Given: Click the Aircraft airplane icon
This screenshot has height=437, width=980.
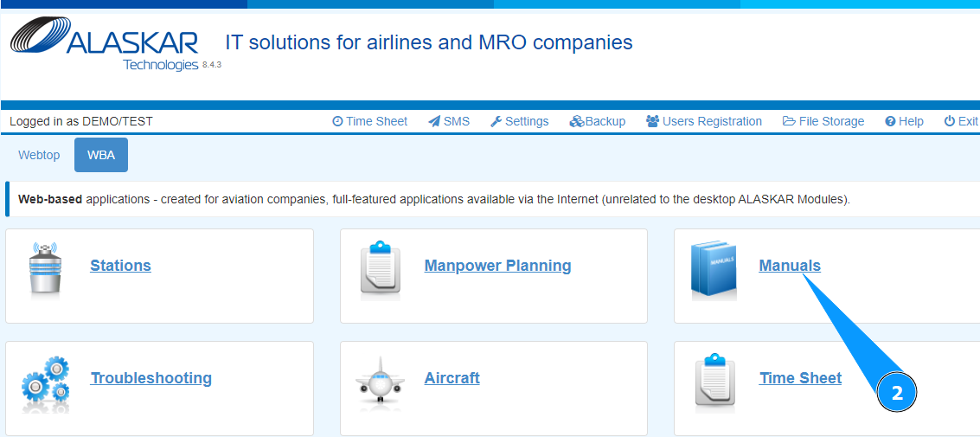Looking at the screenshot, I should click(380, 382).
